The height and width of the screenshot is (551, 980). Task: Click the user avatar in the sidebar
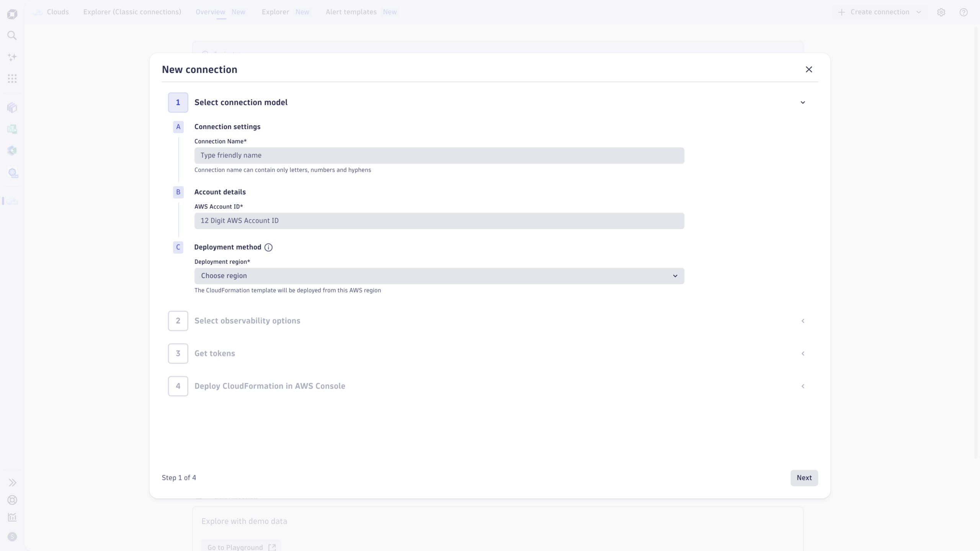tap(12, 537)
